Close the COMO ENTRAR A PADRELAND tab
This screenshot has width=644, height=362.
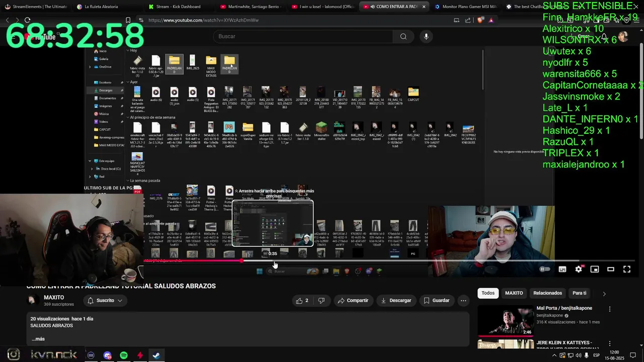coord(424,7)
